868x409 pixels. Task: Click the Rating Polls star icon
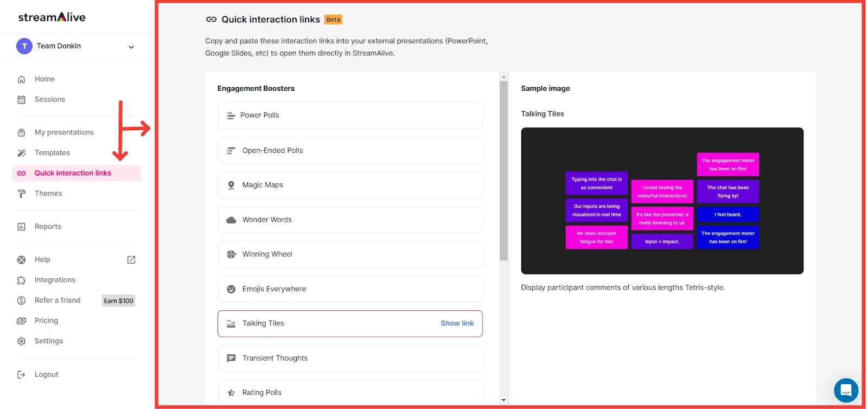pos(231,393)
